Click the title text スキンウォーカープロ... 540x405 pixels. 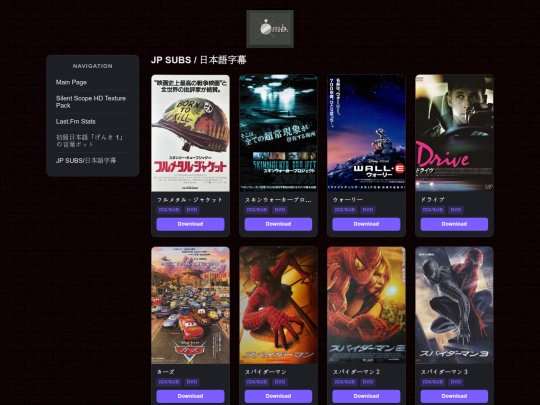click(x=278, y=200)
